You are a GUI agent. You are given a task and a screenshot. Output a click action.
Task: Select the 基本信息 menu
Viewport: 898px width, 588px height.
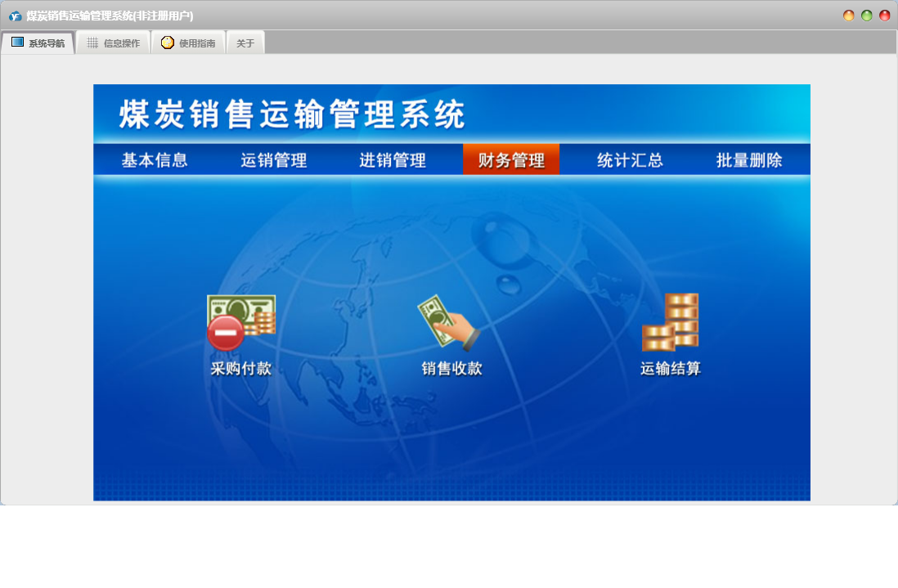(x=155, y=159)
